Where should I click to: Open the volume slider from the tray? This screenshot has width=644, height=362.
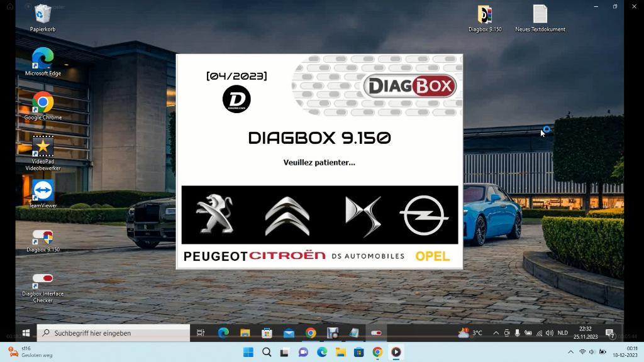[x=549, y=332]
